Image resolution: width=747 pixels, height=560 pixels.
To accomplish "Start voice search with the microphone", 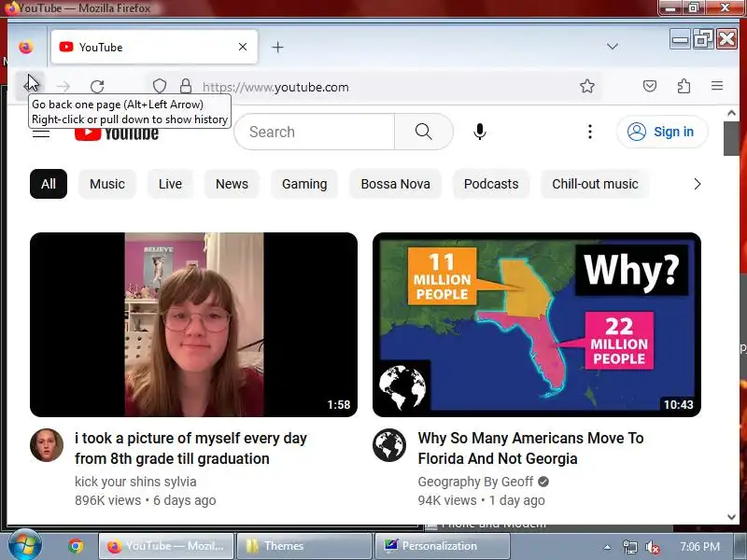I will (x=480, y=132).
